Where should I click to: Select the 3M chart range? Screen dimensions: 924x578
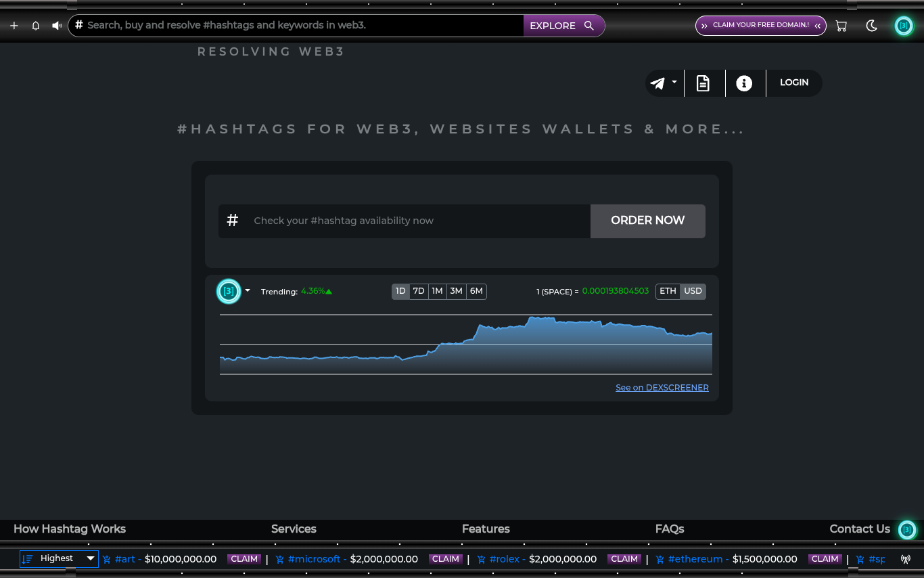456,291
